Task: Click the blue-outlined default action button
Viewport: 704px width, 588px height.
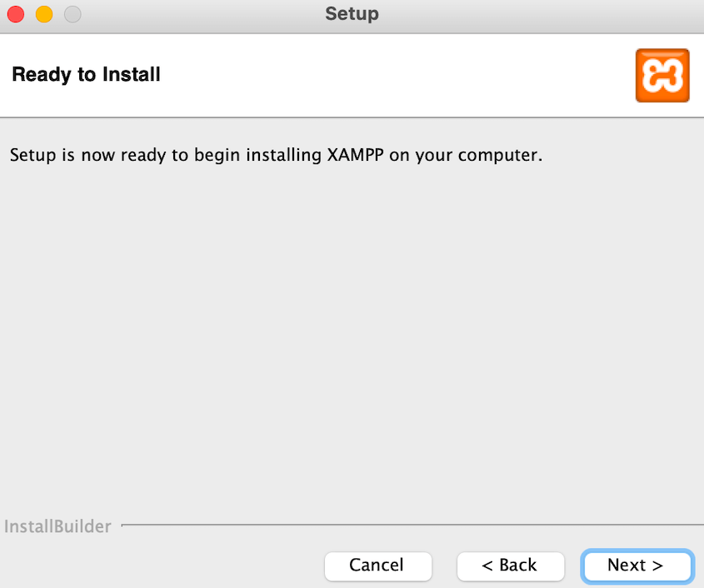Action: (637, 566)
